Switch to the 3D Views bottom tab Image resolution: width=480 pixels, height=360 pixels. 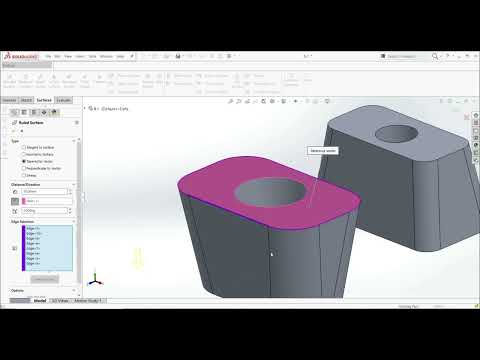click(x=60, y=301)
